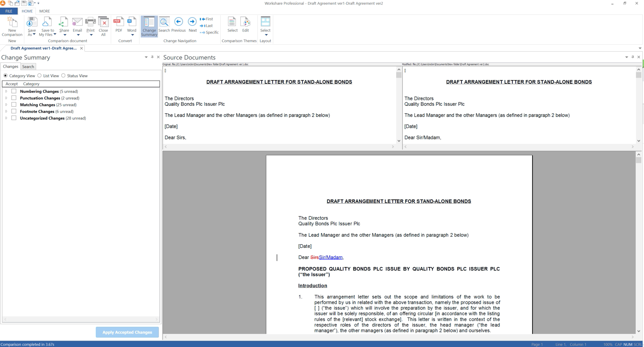Expand the Matching Changes tree node
The width and height of the screenshot is (644, 347).
6,104
